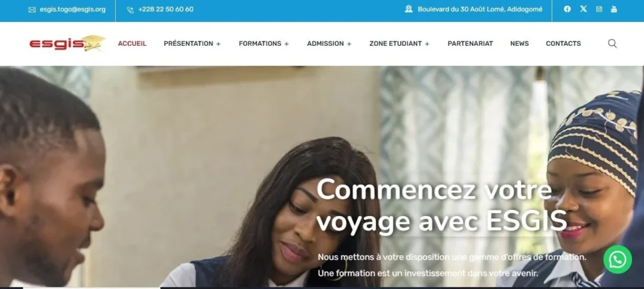Visit the X (Twitter) profile icon

coord(583,9)
